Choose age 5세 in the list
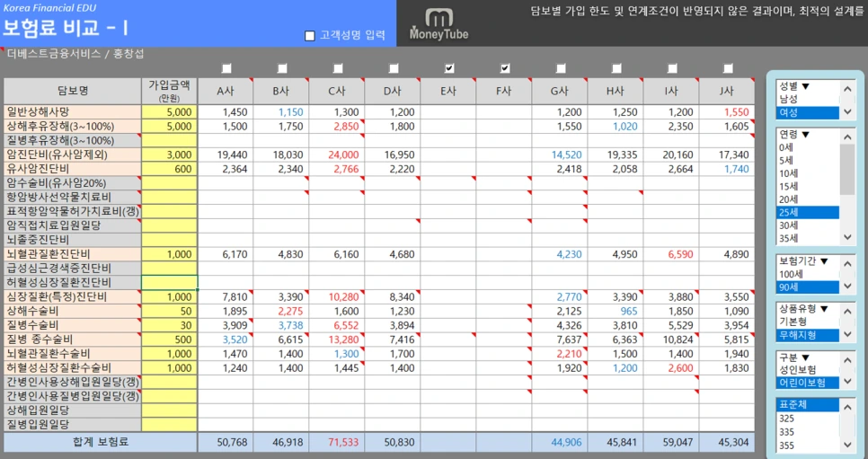 808,161
